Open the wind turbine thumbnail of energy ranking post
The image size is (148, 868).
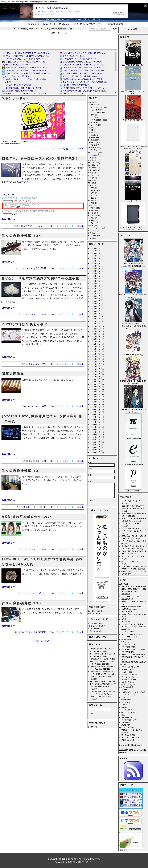click(x=11, y=170)
